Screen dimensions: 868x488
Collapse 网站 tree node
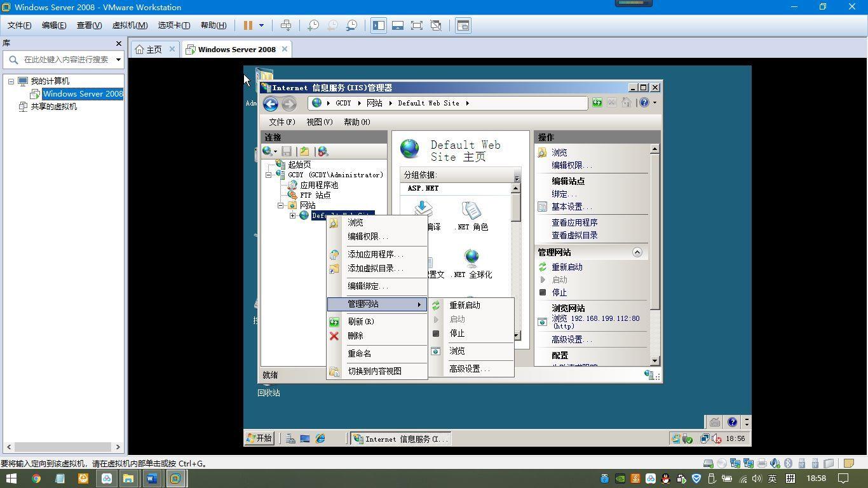[x=280, y=205]
